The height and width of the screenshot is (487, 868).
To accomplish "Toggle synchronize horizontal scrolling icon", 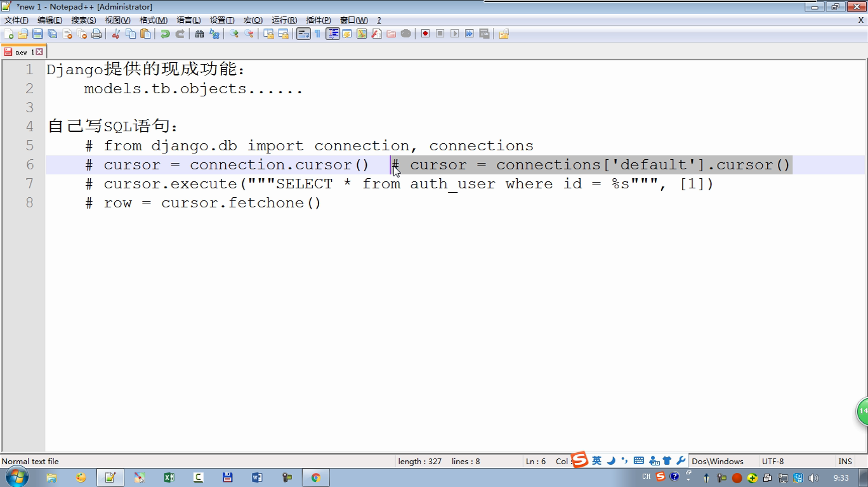I will (283, 34).
